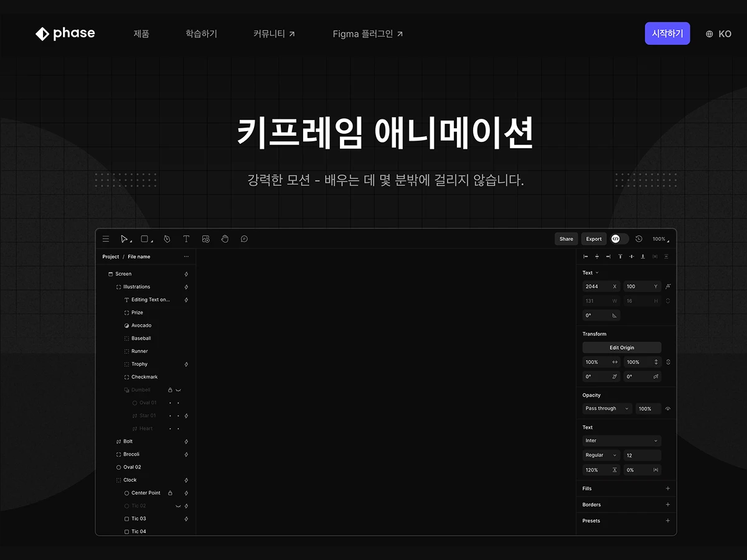Switch language via KO
This screenshot has height=560, width=747.
tap(725, 34)
